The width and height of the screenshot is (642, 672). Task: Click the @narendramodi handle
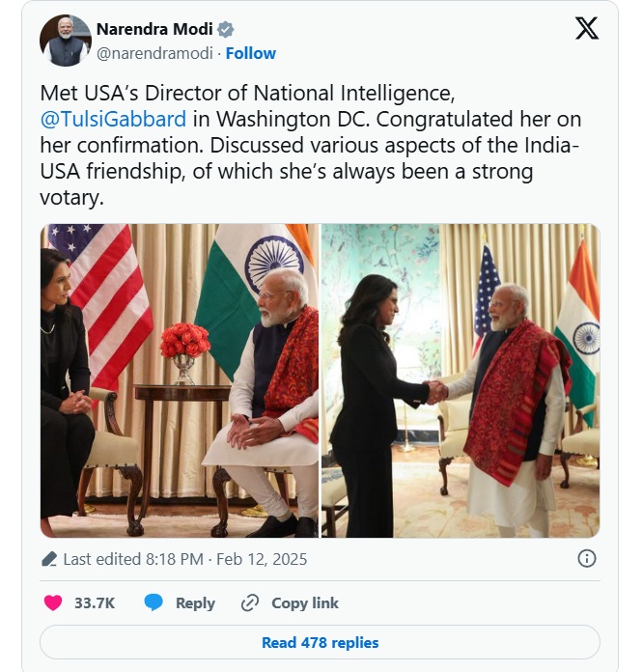[x=154, y=53]
